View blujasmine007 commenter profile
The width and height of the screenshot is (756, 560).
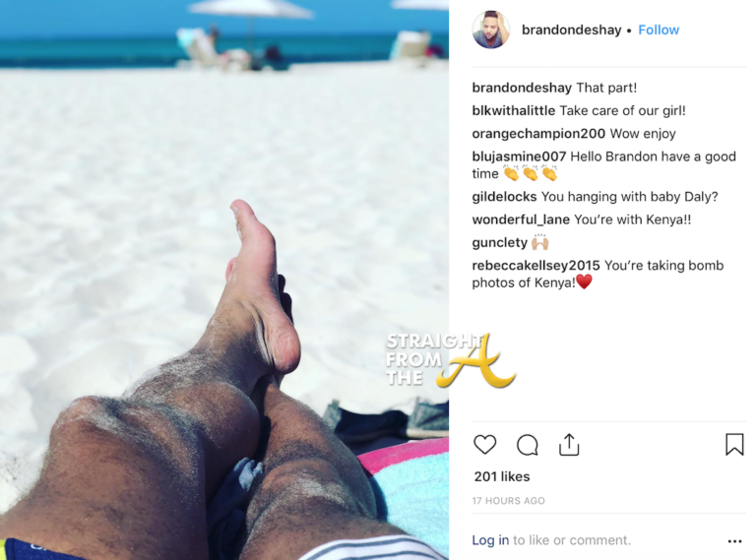519,156
